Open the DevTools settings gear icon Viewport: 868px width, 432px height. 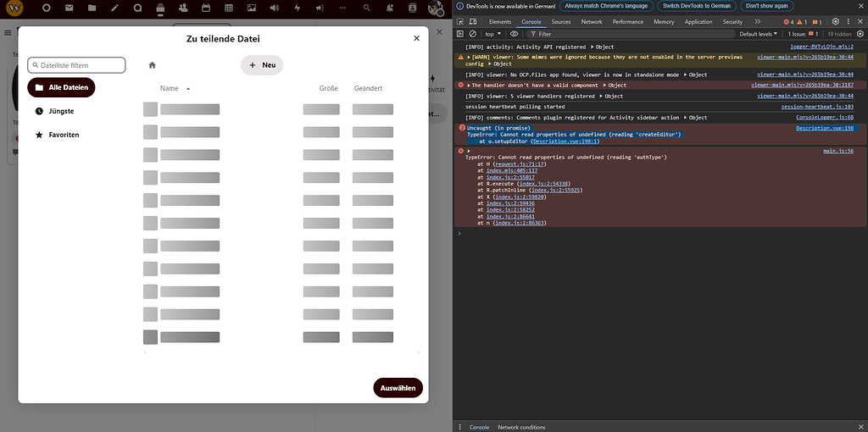click(835, 22)
